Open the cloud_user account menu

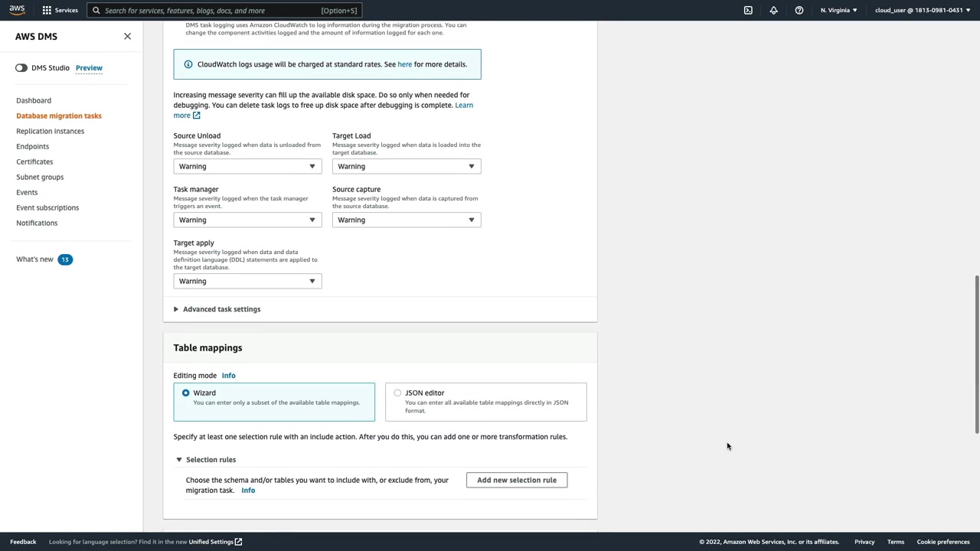click(923, 11)
